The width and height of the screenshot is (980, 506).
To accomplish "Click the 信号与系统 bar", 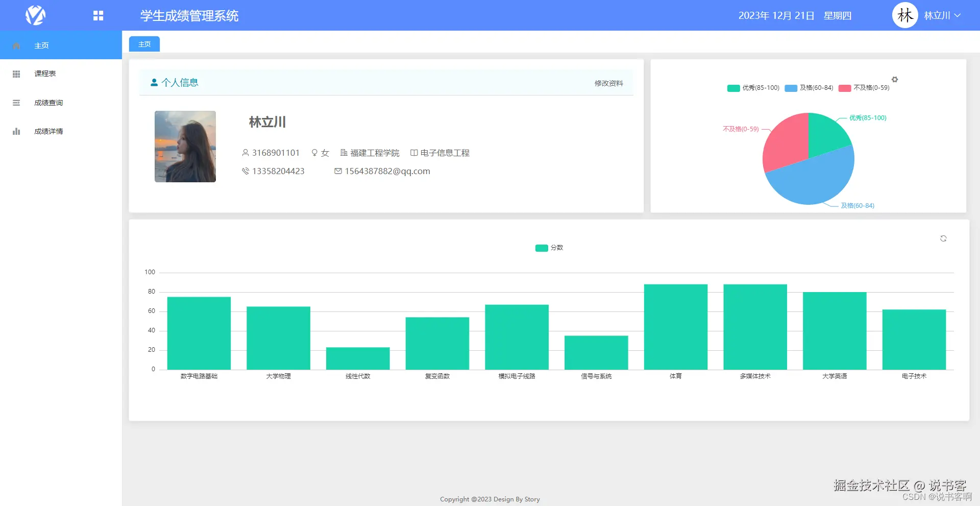I will (x=596, y=352).
